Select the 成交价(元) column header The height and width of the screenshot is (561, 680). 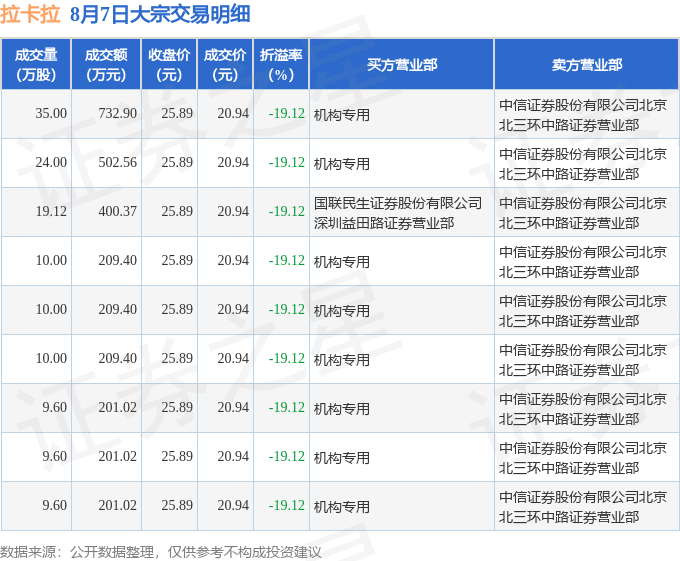point(225,65)
